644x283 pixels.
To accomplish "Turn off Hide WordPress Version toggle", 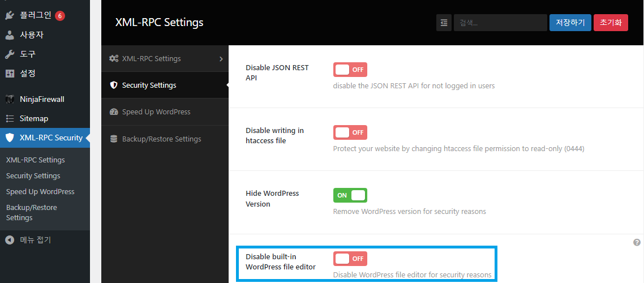I will 350,195.
